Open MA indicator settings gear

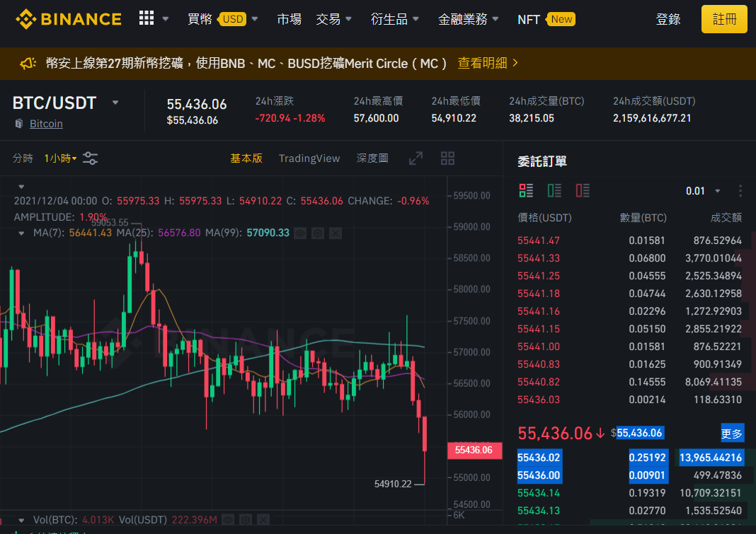[x=318, y=233]
